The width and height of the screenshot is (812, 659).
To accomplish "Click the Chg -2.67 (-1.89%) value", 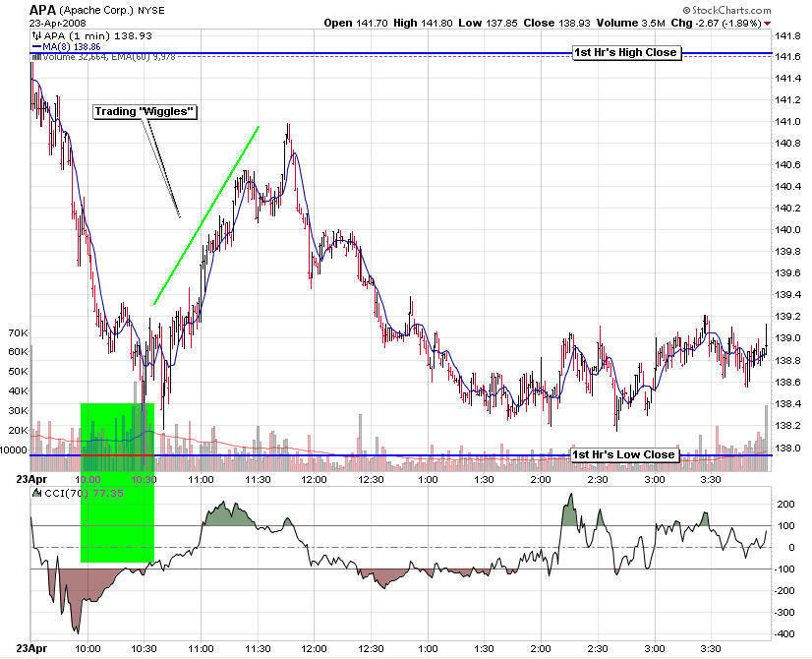I will coord(717,23).
